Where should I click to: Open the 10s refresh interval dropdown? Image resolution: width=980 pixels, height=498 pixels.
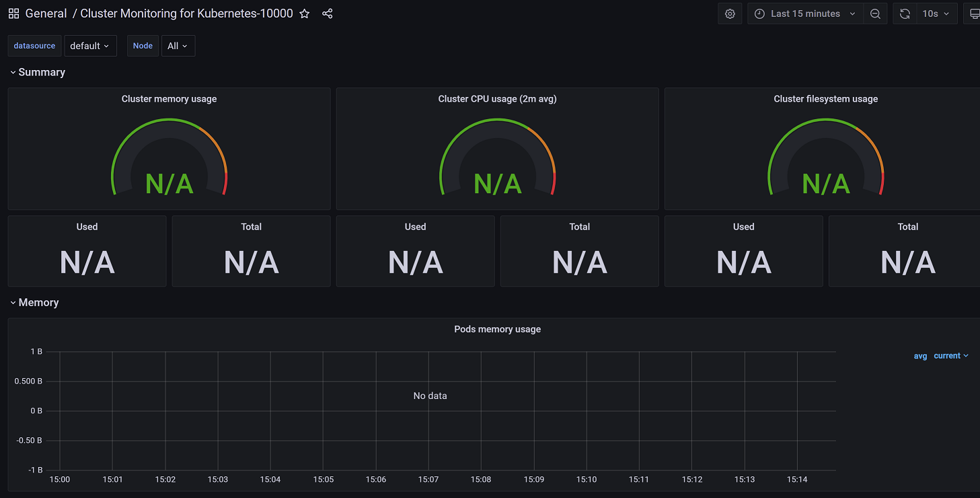tap(936, 13)
